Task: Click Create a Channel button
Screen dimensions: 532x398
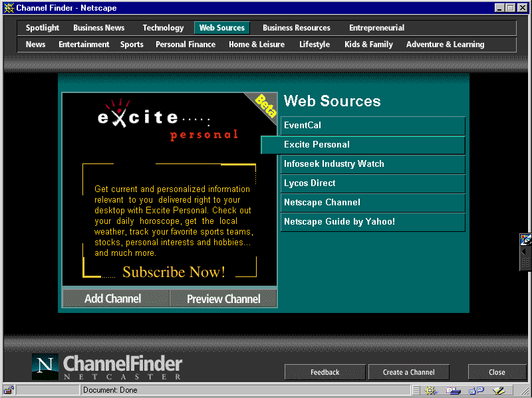Action: click(x=408, y=372)
